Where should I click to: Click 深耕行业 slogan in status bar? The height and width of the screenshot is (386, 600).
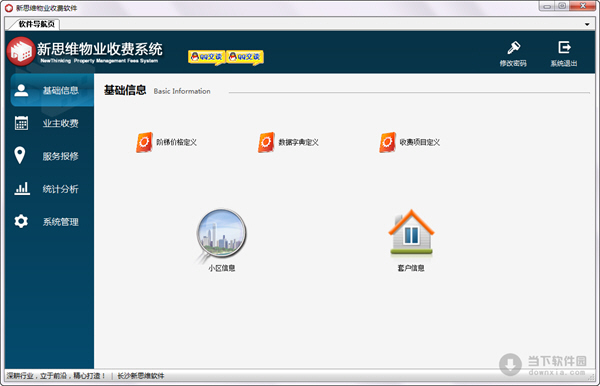56,376
